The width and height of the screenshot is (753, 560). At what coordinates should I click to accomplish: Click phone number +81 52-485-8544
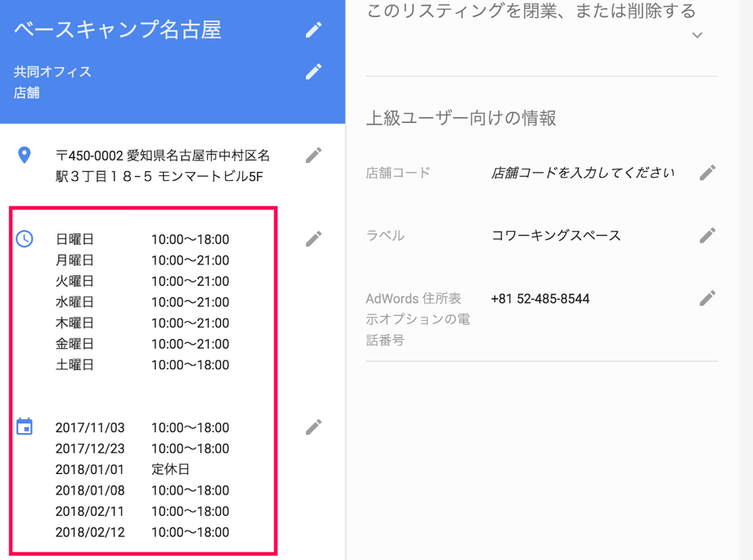coord(540,299)
